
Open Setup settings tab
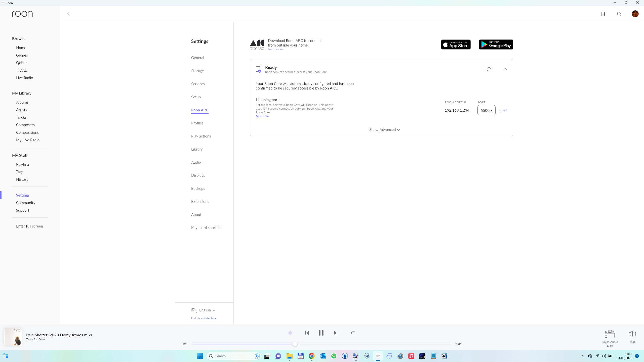click(x=196, y=97)
